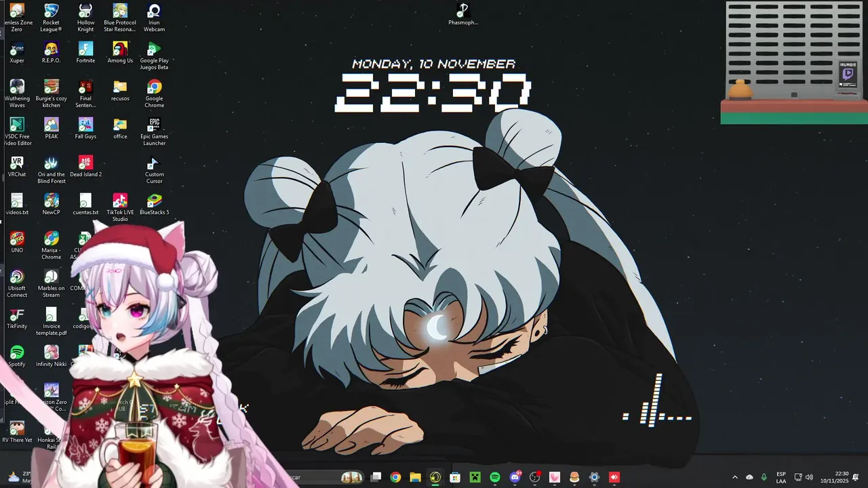The height and width of the screenshot is (488, 868).
Task: Open the ESP LAA language switcher
Action: coord(781,477)
